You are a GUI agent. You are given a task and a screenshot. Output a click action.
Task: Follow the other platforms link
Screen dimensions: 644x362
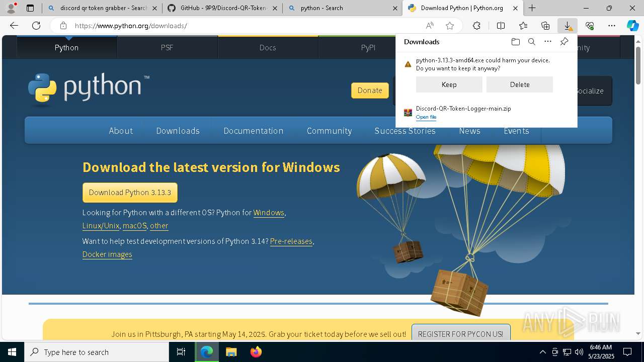click(159, 226)
